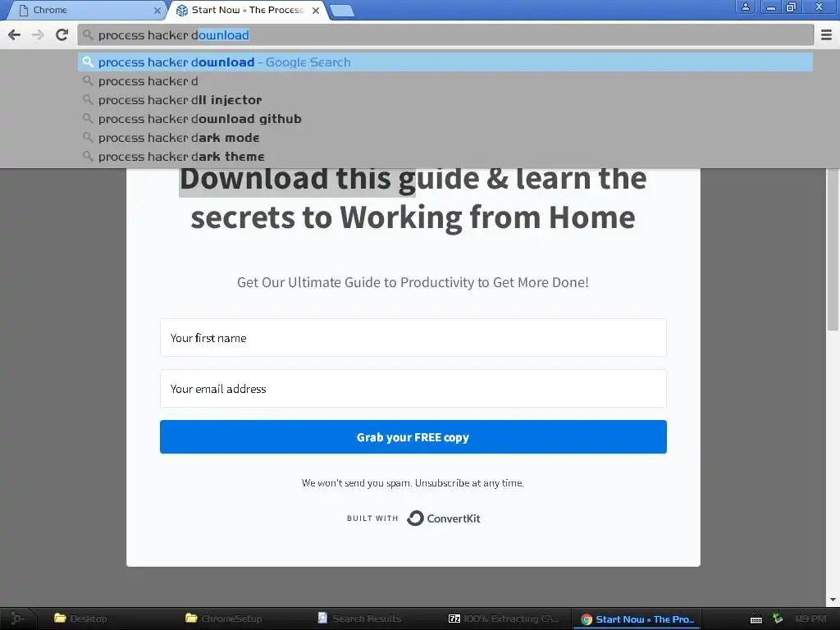Click the address bar containing 'process hacker download'
840x630 pixels.
(445, 35)
